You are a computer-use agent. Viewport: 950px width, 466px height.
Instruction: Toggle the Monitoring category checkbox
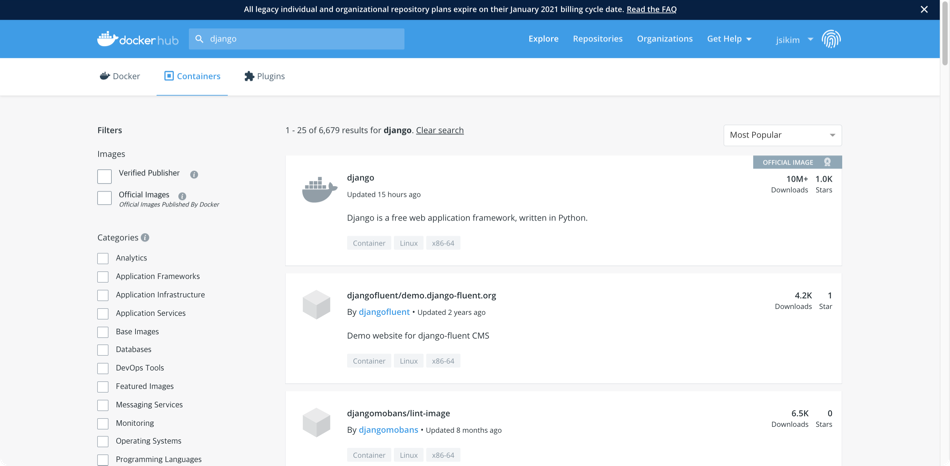(103, 424)
